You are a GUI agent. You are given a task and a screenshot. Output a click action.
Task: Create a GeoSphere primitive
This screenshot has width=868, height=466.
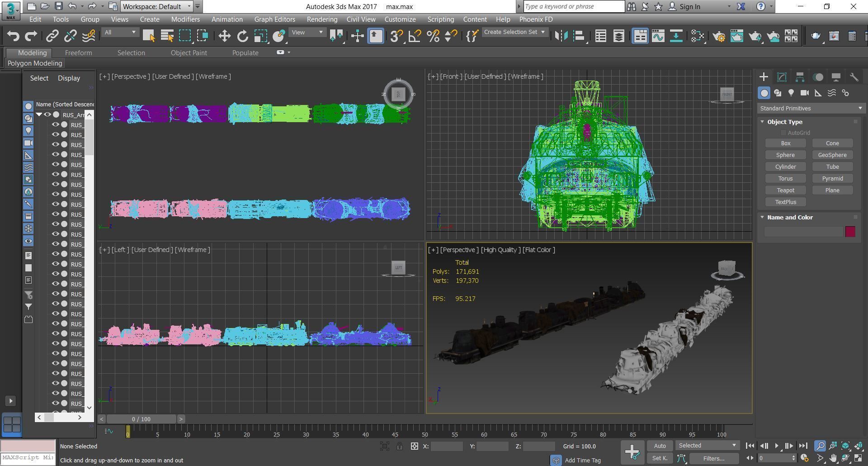coord(832,155)
